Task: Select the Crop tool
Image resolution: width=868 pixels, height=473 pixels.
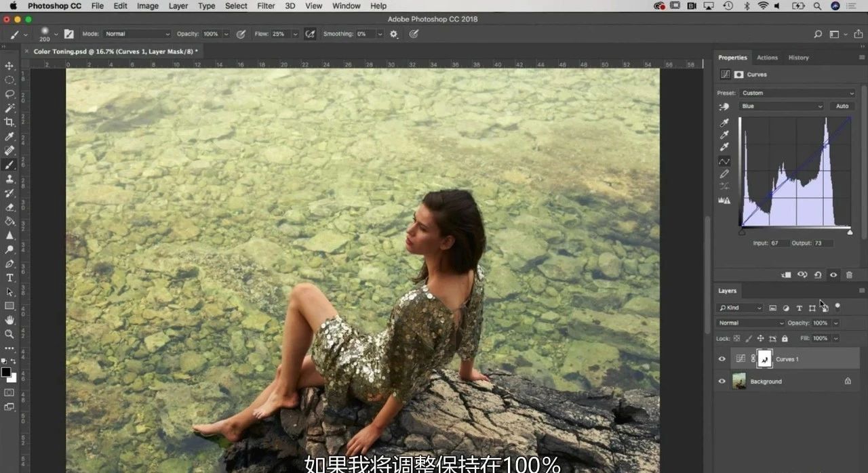Action: coord(9,122)
